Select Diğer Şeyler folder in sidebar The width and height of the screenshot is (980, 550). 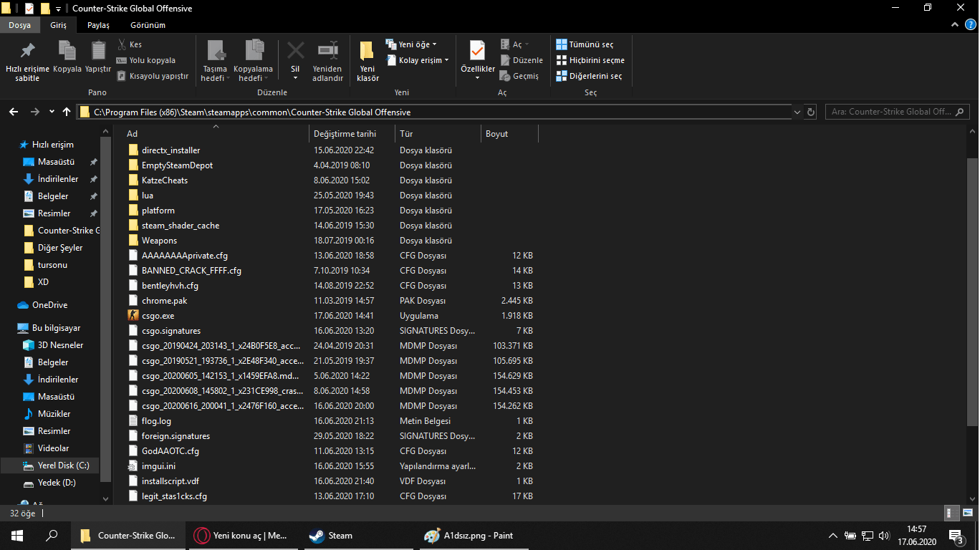click(59, 248)
